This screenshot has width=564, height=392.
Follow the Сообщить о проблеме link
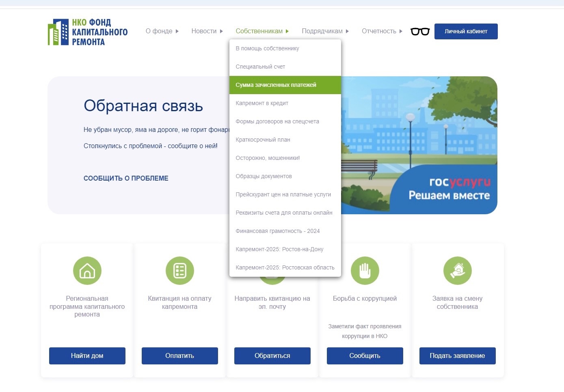pos(126,179)
